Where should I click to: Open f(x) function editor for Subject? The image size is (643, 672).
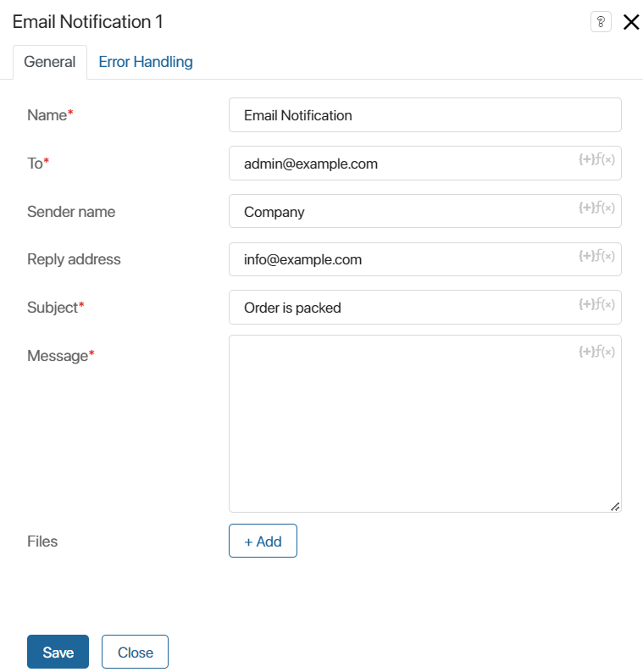point(604,304)
